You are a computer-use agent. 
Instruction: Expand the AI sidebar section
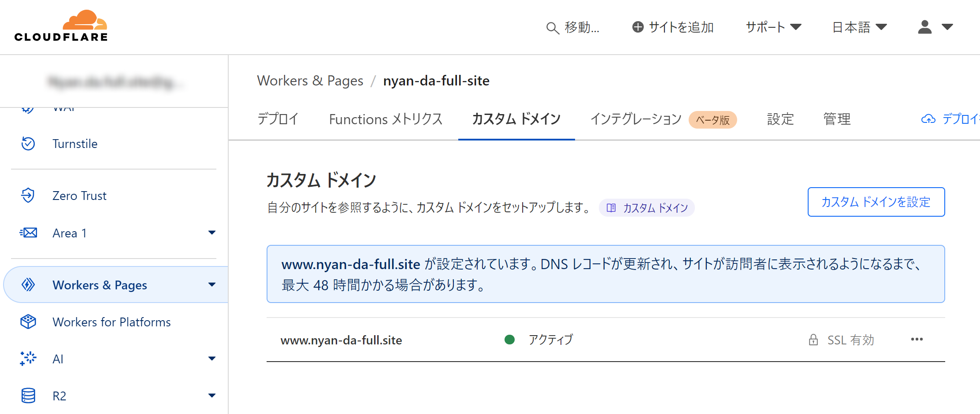pyautogui.click(x=212, y=359)
